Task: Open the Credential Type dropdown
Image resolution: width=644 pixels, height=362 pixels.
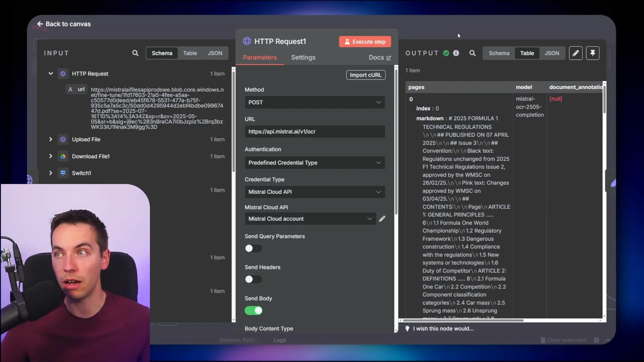Action: (x=315, y=192)
